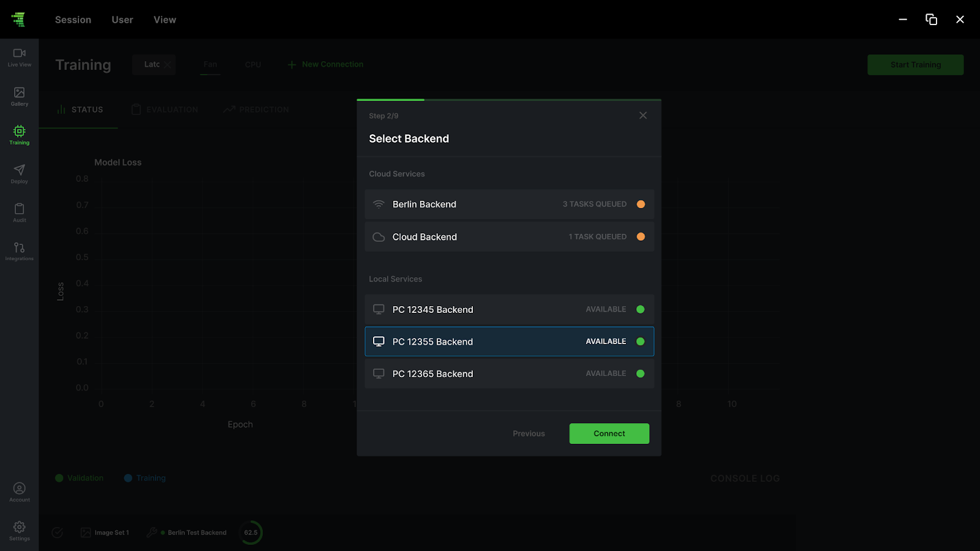
Task: Click the wizard step progress bar
Action: 509,100
